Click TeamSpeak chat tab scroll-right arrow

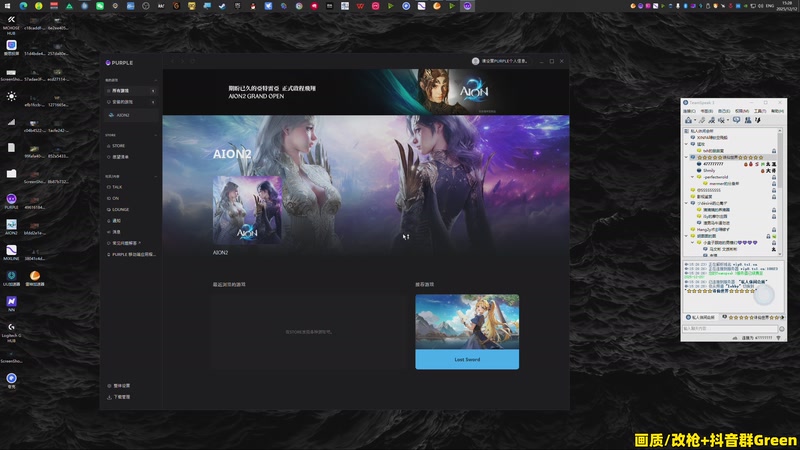point(782,317)
